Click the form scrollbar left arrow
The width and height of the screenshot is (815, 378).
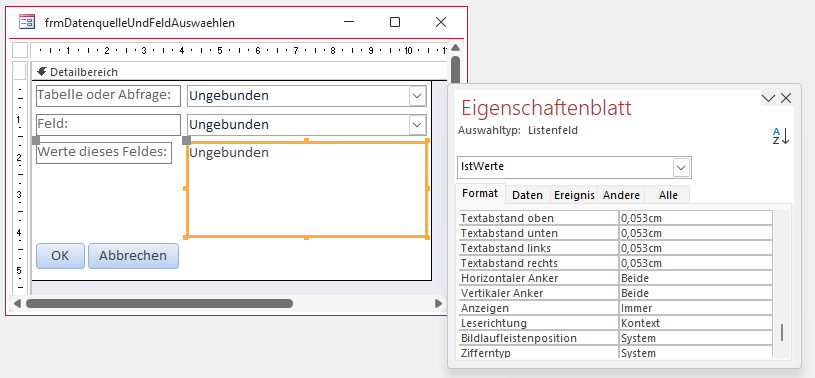tap(18, 303)
